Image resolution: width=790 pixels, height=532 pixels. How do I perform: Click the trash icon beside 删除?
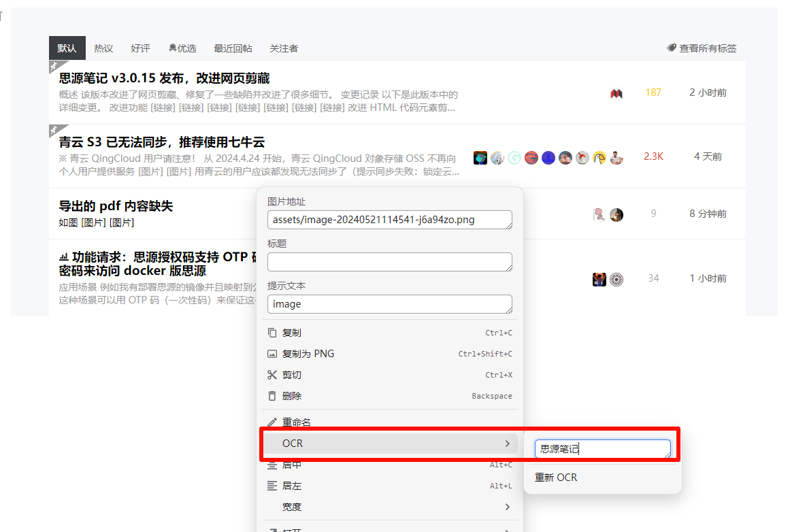pos(272,396)
